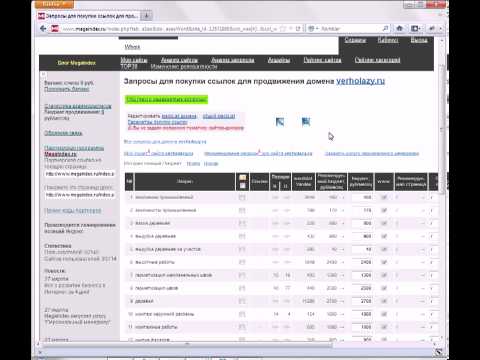Toggle www checkbox for монтажные работы

384,327
